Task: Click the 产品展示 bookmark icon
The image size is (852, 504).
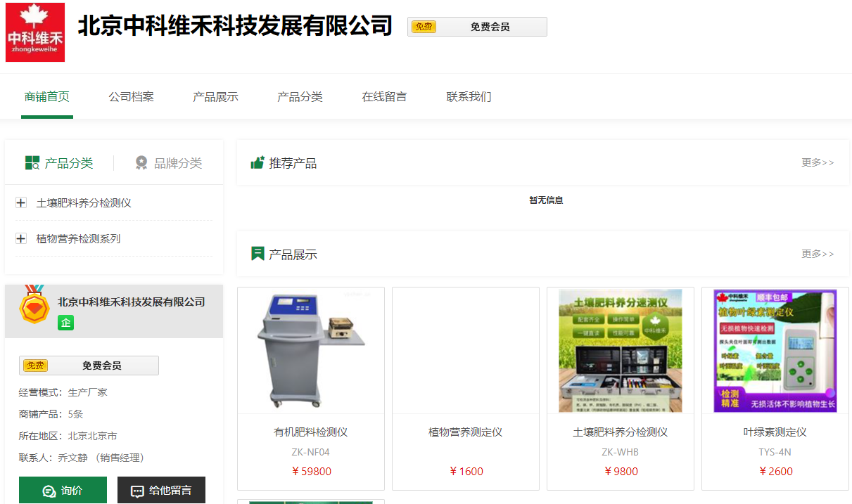Action: pyautogui.click(x=257, y=254)
